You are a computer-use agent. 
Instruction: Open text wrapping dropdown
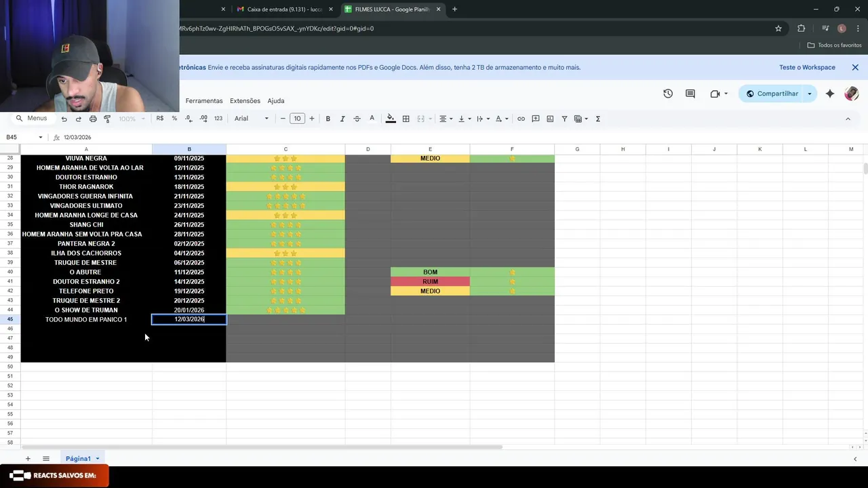click(483, 119)
